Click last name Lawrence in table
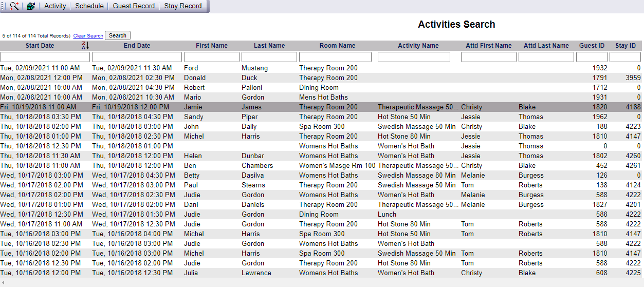 [256, 273]
